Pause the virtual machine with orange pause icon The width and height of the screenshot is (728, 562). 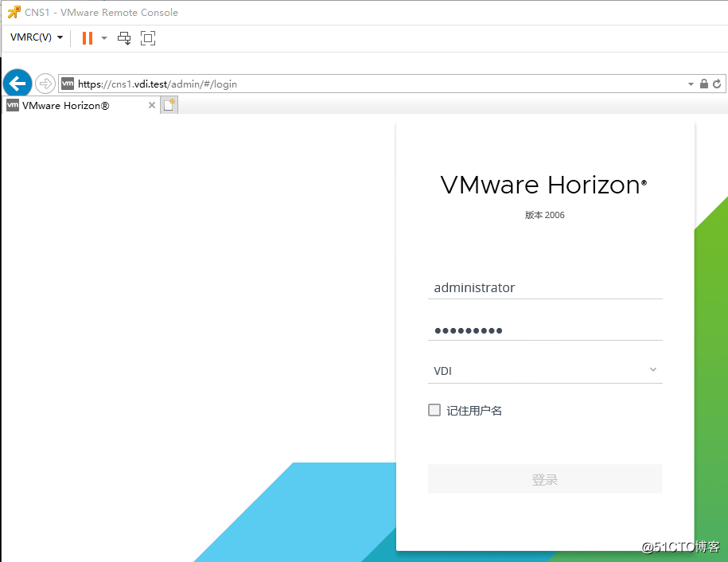point(88,38)
